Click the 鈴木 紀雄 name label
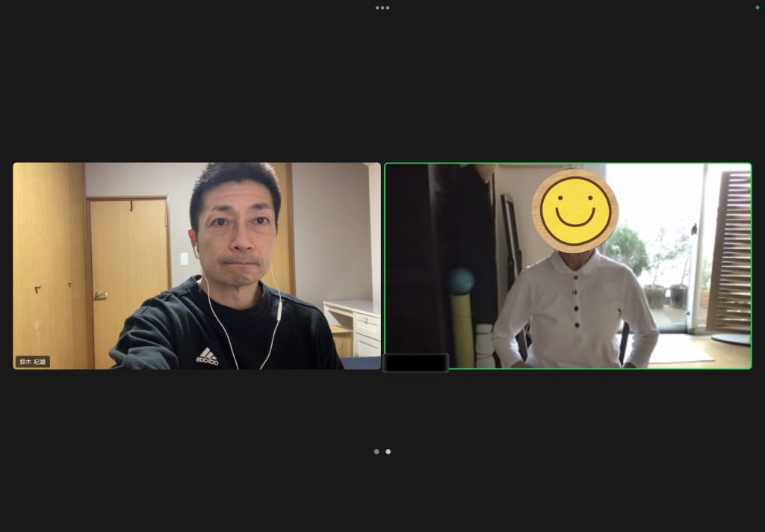This screenshot has width=765, height=532. tap(33, 362)
